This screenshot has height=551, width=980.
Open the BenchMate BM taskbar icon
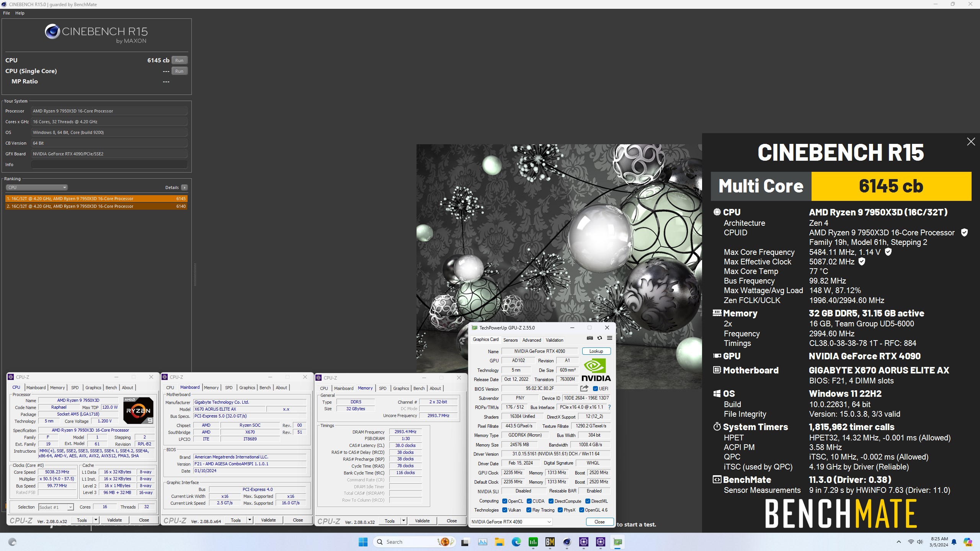click(x=550, y=542)
